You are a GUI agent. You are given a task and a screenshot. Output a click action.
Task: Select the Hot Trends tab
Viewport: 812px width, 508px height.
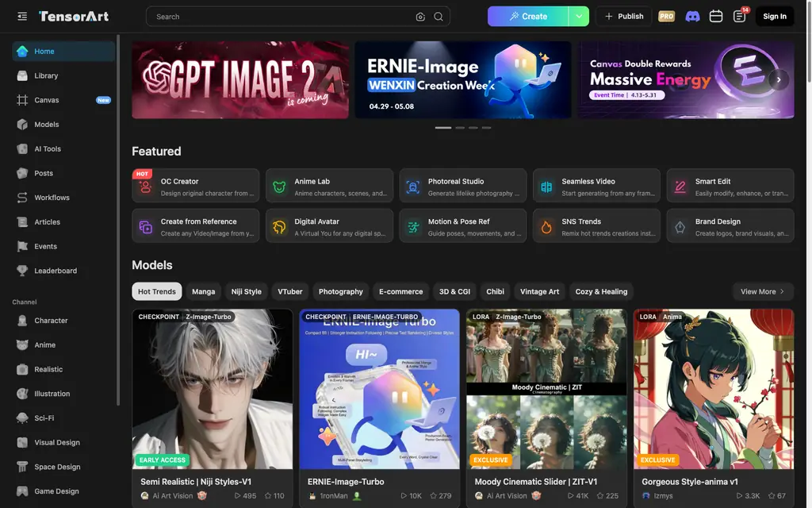157,291
